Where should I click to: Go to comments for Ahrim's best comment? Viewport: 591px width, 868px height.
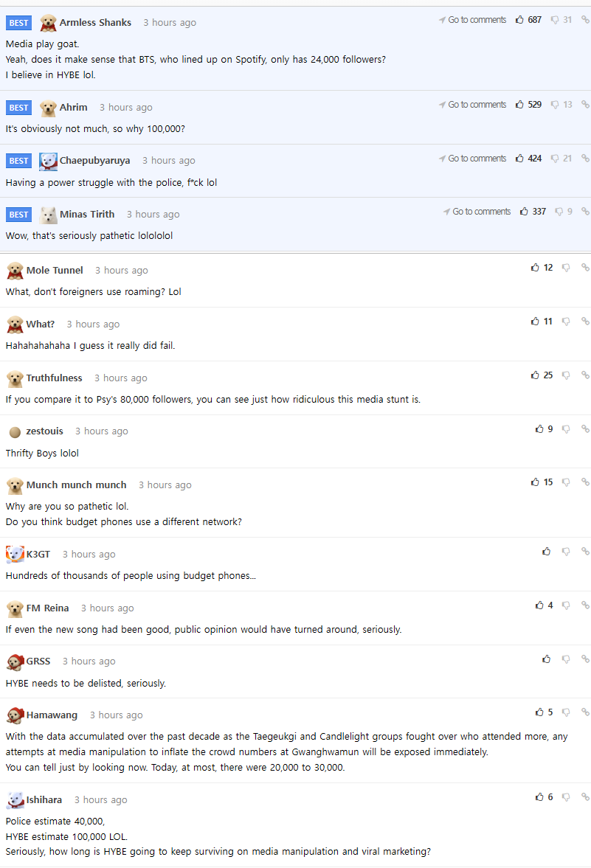tap(472, 105)
